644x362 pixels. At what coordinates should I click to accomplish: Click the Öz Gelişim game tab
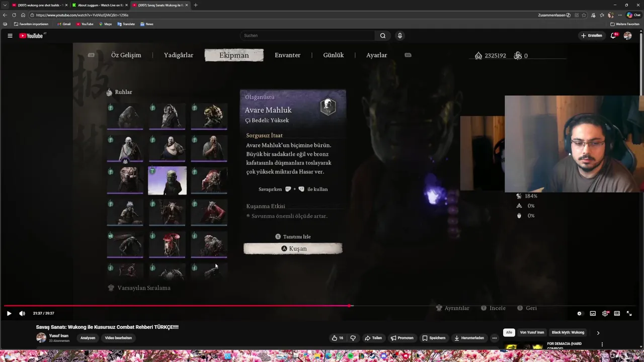click(126, 55)
